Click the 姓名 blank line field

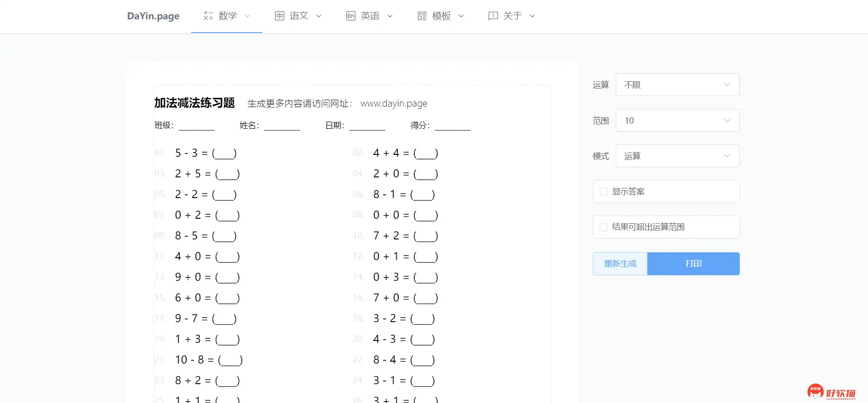[282, 126]
